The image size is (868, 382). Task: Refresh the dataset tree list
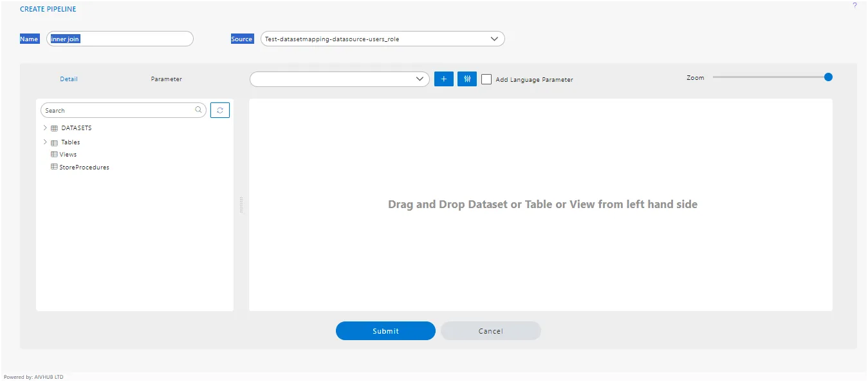[x=220, y=110]
